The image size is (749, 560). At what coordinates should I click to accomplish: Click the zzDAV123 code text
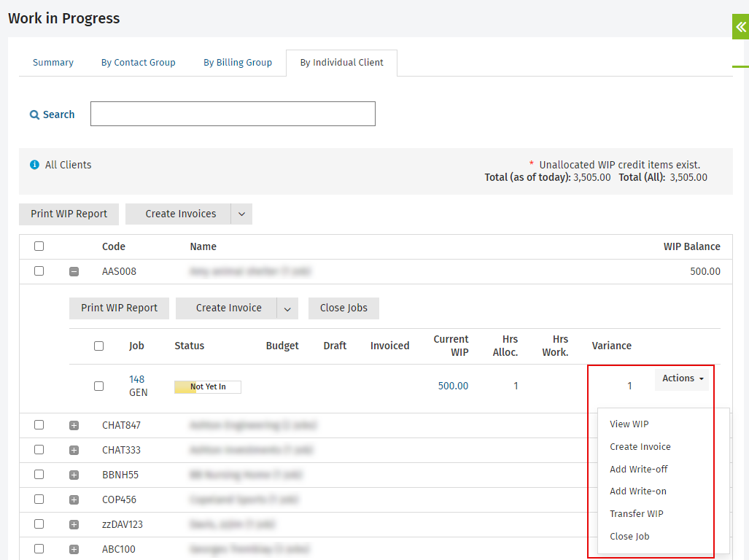[x=123, y=525]
